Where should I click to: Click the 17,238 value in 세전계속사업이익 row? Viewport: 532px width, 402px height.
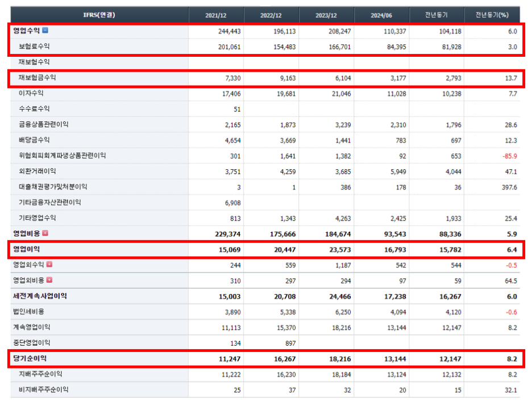(x=395, y=296)
